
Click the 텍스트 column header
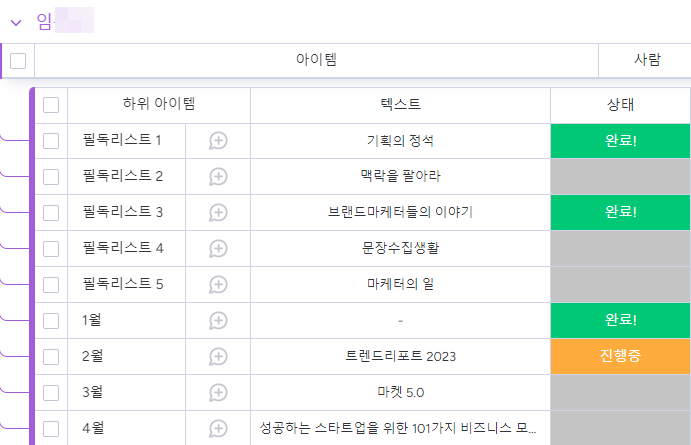pyautogui.click(x=400, y=105)
